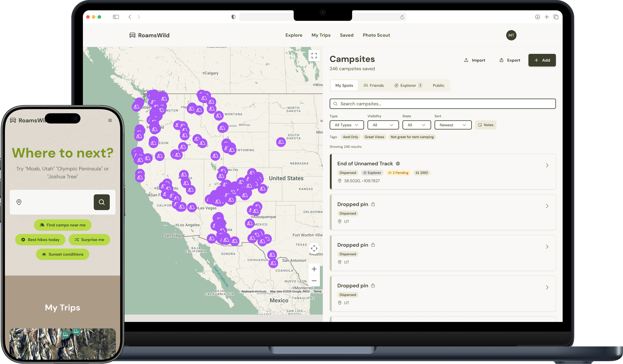Screen dimensions: 623x364
Task: Expand the map to fullscreen
Action: (x=314, y=55)
